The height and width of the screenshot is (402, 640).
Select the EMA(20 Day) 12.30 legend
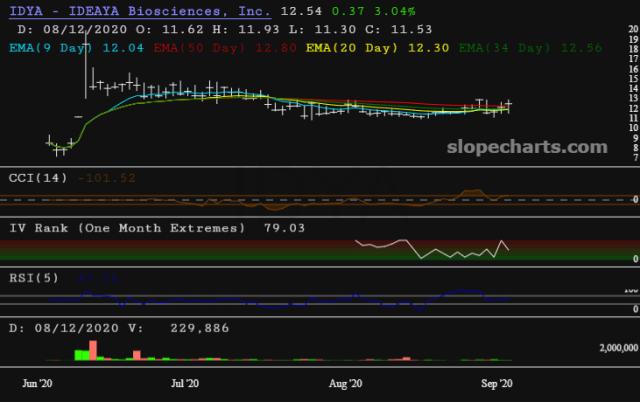[x=378, y=48]
